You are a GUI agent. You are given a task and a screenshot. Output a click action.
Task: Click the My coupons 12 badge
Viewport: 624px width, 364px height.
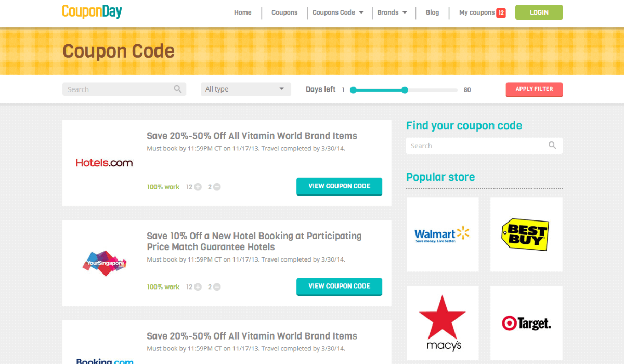pyautogui.click(x=501, y=12)
